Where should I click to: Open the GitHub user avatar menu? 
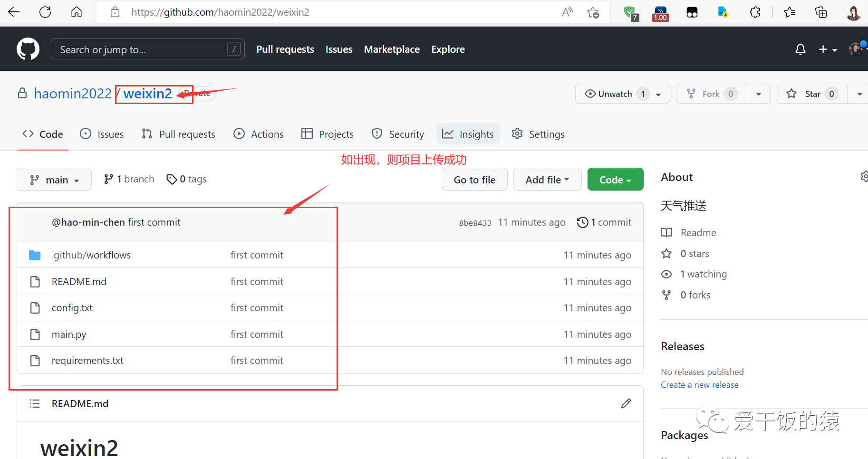click(858, 49)
